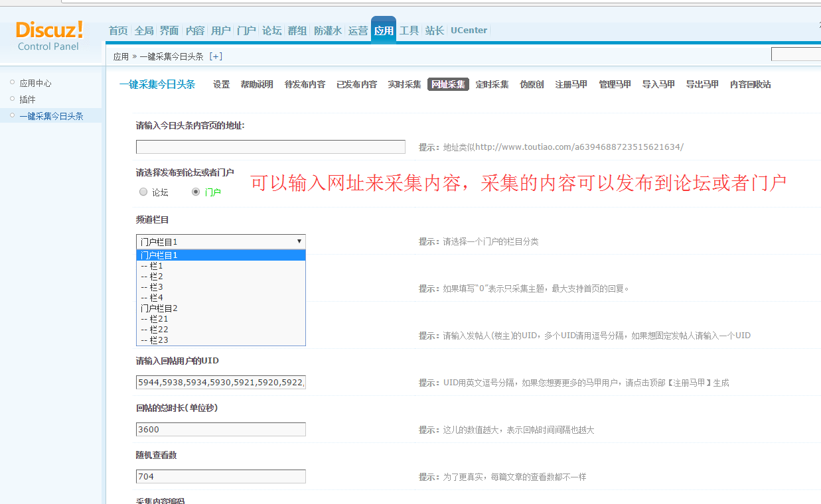Switch to the 待发布内容 tab
Viewport: 821px width, 504px height.
pos(305,84)
